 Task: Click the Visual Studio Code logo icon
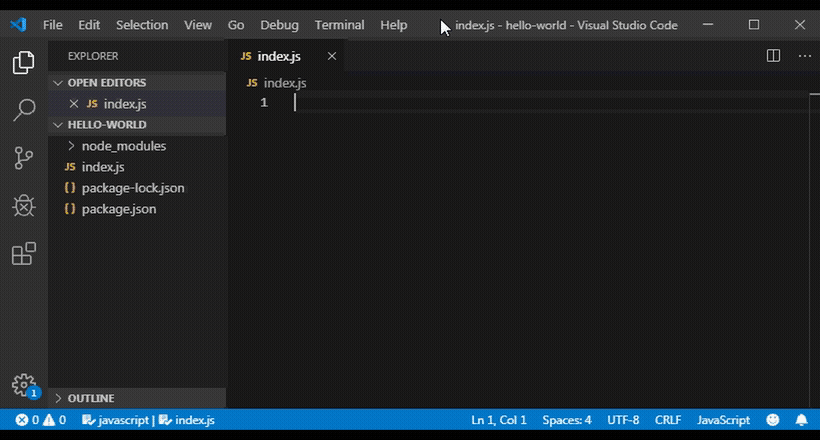(18, 25)
